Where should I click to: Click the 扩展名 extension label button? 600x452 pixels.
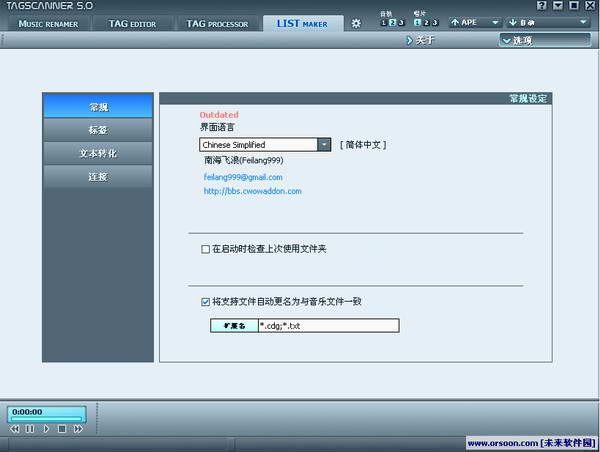tap(234, 326)
